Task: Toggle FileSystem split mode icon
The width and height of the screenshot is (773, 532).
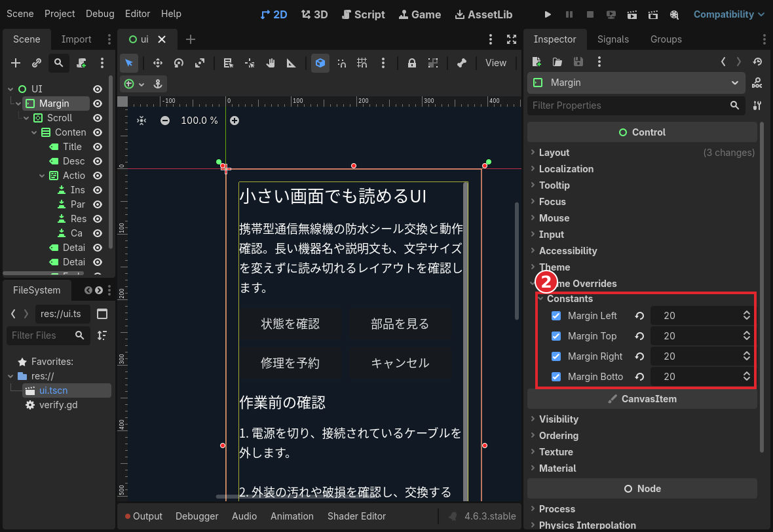Action: tap(103, 314)
